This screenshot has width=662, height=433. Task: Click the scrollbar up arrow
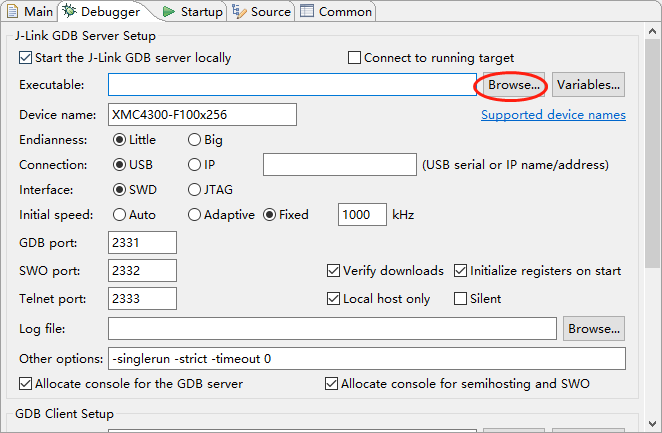tap(652, 31)
